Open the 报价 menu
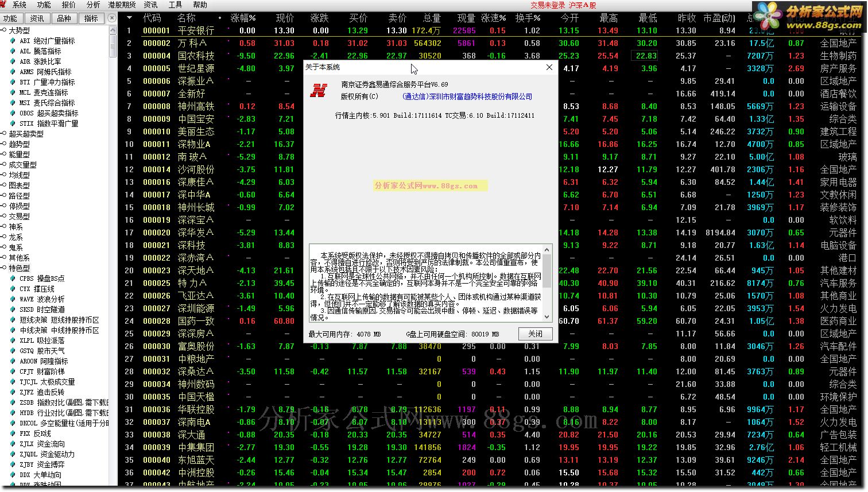Screen dimensions: 868x492 pos(68,5)
